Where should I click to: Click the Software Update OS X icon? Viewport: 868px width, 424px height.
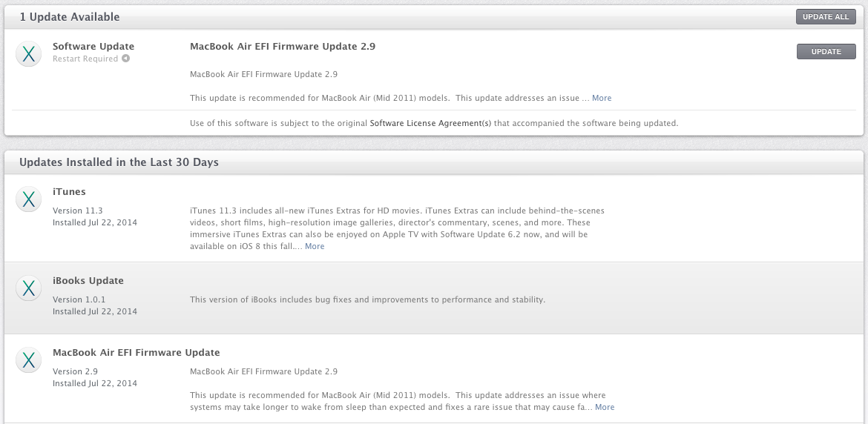tap(28, 53)
